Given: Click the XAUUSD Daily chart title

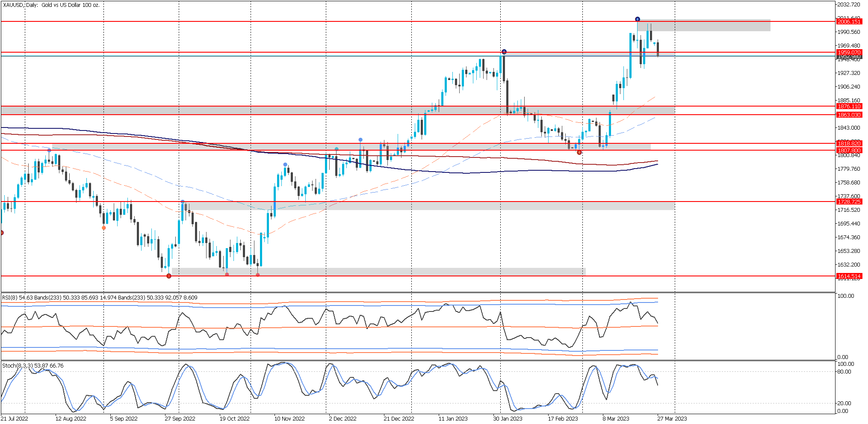Looking at the screenshot, I should click(x=51, y=5).
